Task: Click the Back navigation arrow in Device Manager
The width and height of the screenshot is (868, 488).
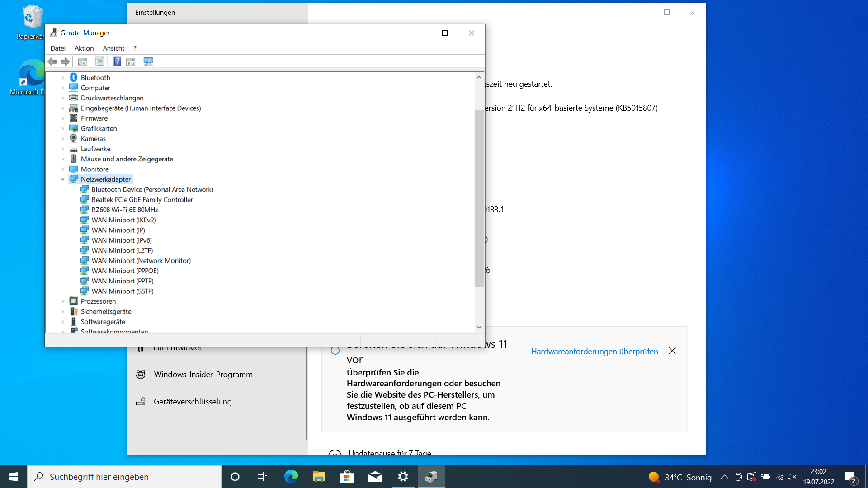Action: pyautogui.click(x=52, y=61)
